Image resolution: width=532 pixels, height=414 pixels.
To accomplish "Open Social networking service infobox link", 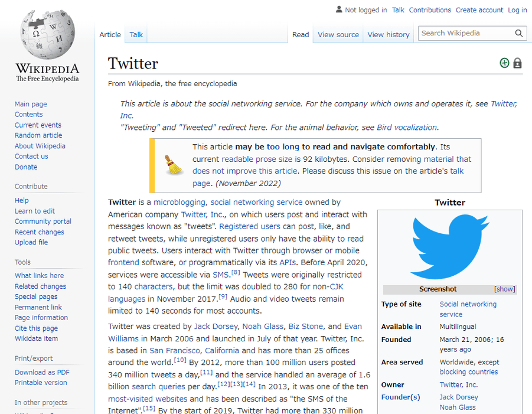I will [468, 309].
